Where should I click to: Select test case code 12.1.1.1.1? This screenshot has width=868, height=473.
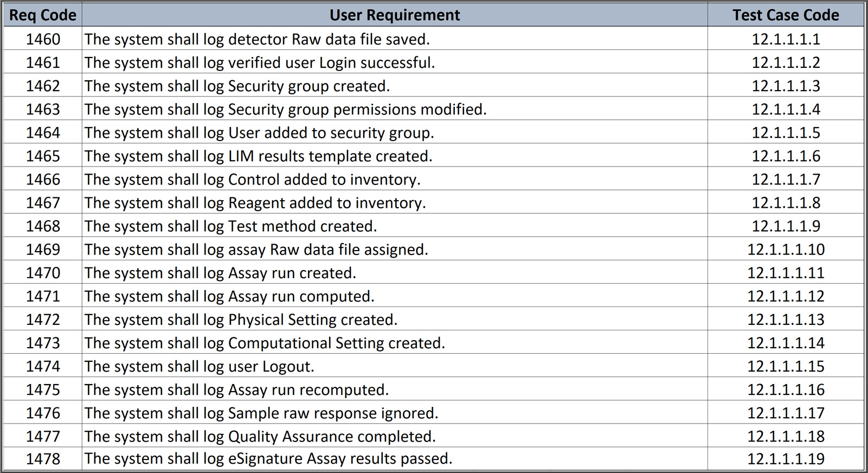(x=786, y=39)
